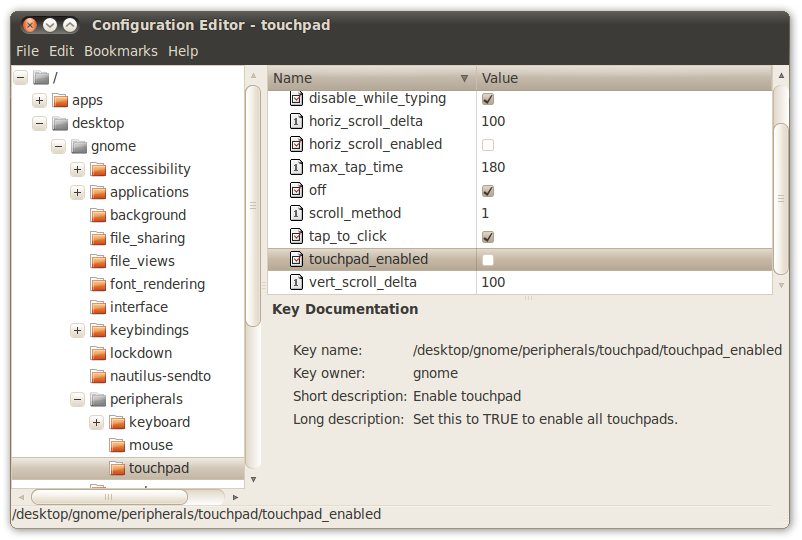The width and height of the screenshot is (802, 540).
Task: Click boolean key icon for disable_while_typing
Action: click(x=296, y=98)
